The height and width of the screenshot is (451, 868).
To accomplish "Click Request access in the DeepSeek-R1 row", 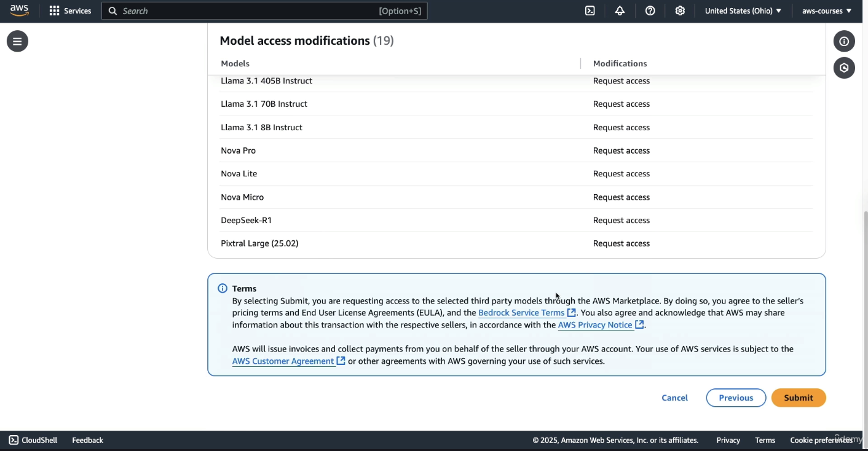I will point(621,220).
